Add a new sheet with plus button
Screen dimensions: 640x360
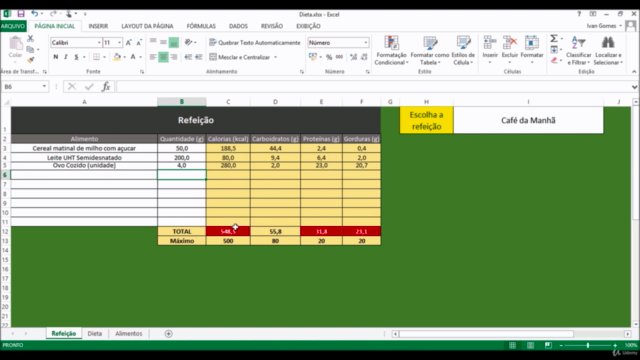click(168, 334)
